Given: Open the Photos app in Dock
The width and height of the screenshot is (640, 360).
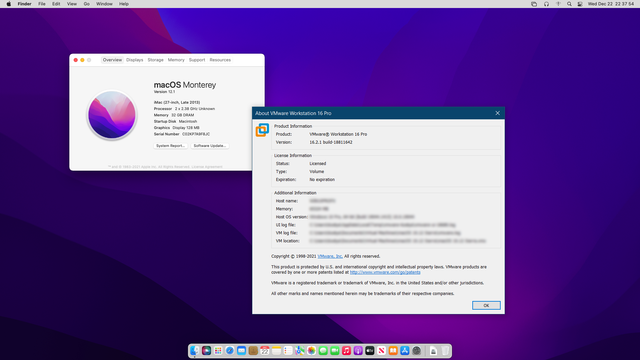Looking at the screenshot, I should 311,351.
